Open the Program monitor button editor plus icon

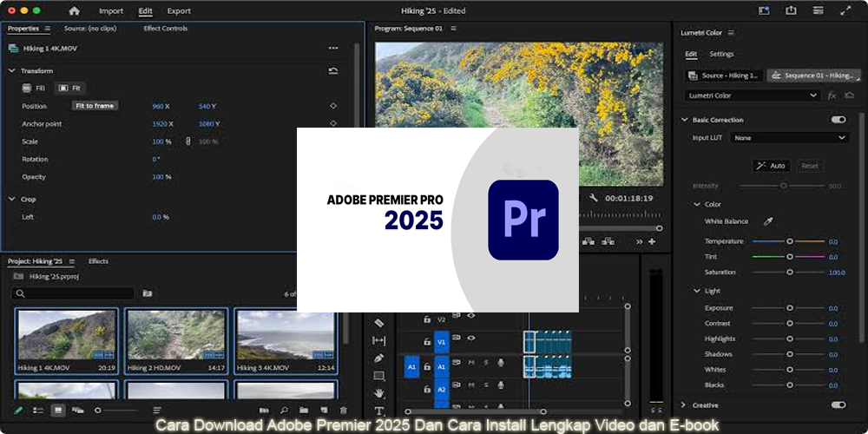tap(652, 241)
